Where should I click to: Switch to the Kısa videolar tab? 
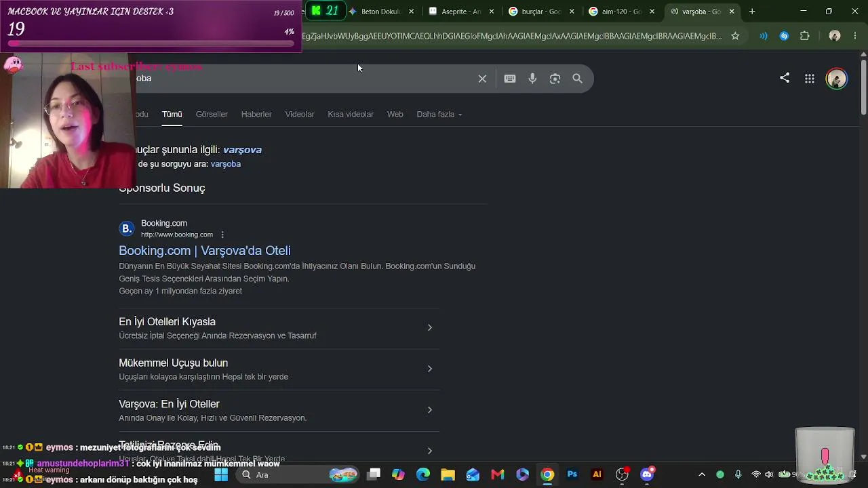point(351,115)
